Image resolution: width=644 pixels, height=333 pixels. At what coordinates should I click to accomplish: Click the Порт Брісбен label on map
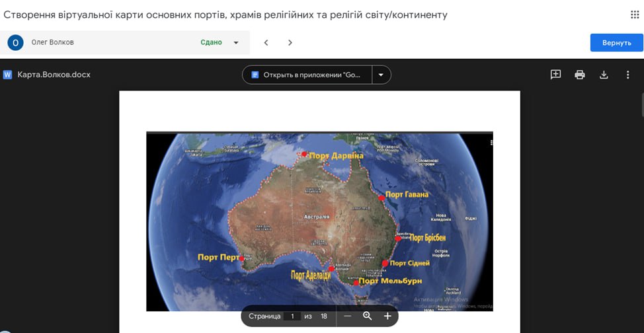(x=428, y=238)
